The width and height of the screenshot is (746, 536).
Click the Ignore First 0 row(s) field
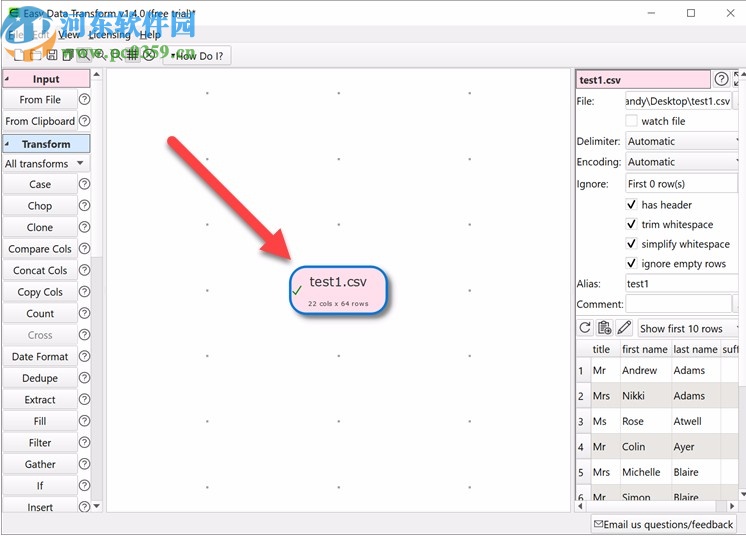pyautogui.click(x=681, y=184)
